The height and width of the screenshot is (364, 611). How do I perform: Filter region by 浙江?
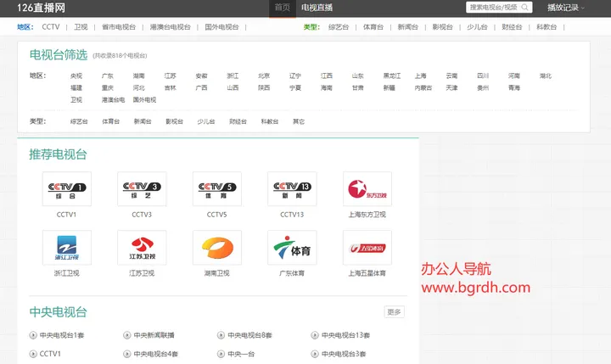pyautogui.click(x=233, y=76)
